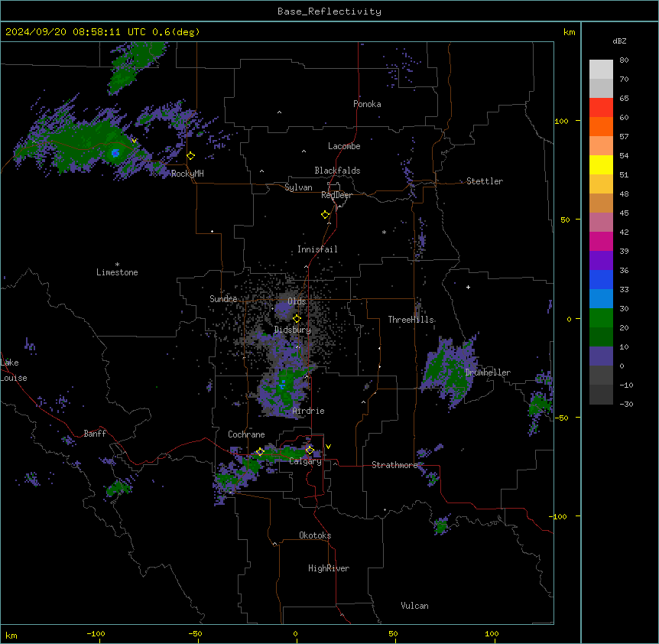
Task: Click the Lacombe city label
Action: click(x=344, y=146)
